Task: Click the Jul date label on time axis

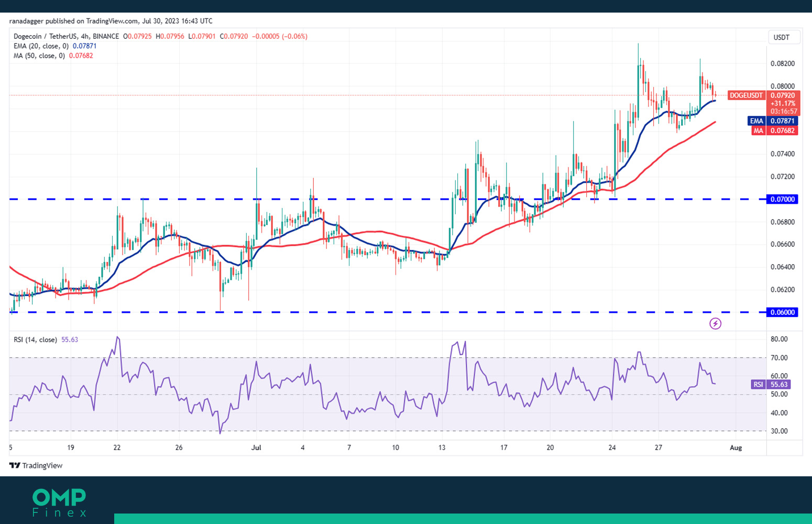Action: pos(256,447)
